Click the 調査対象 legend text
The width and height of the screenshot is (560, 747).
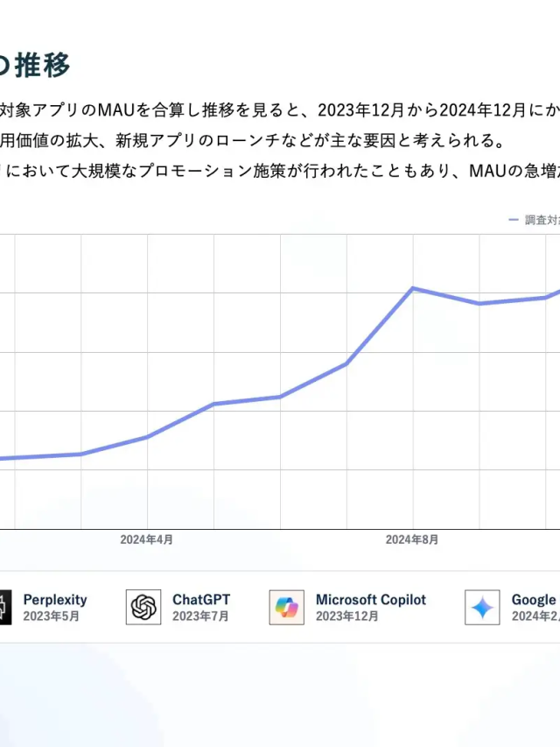pyautogui.click(x=542, y=220)
